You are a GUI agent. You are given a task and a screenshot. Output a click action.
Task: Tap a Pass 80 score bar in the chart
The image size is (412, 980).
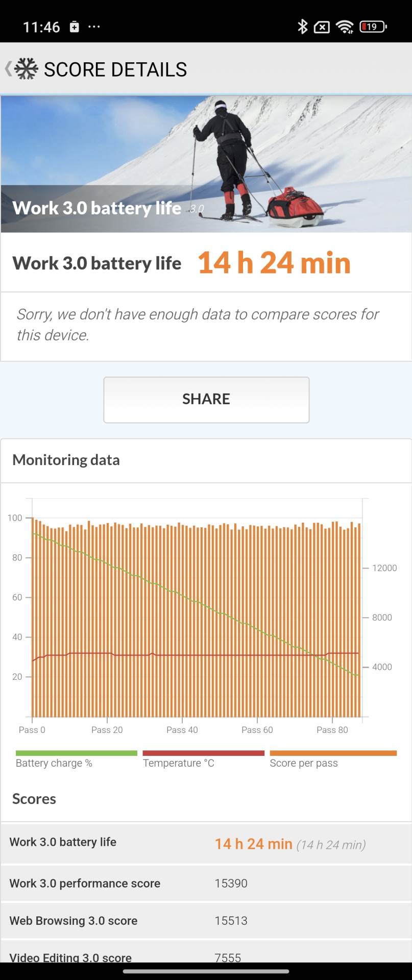click(332, 612)
